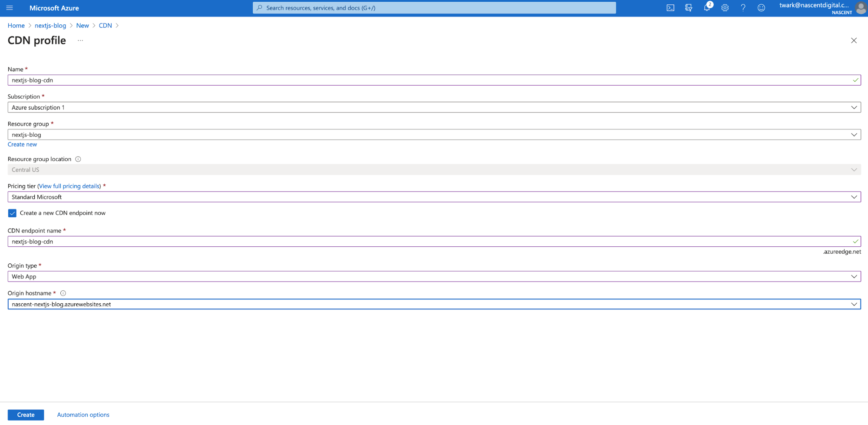Focus the CDN endpoint name field
Image resolution: width=868 pixels, height=425 pixels.
coord(434,241)
